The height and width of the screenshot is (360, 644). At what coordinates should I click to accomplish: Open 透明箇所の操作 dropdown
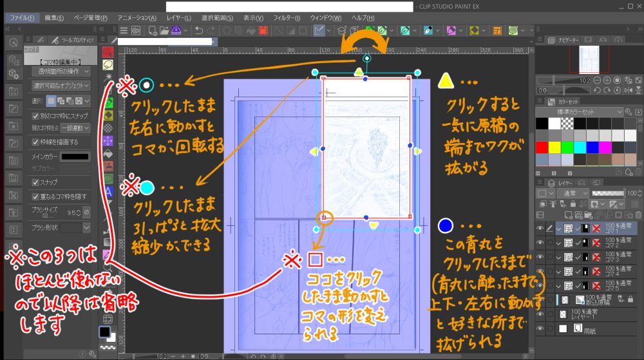(61, 71)
